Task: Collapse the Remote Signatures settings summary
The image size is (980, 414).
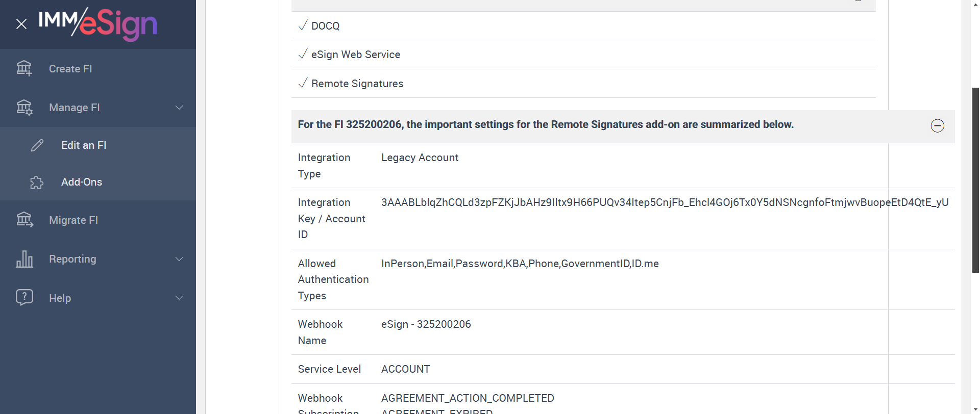Action: coord(937,126)
